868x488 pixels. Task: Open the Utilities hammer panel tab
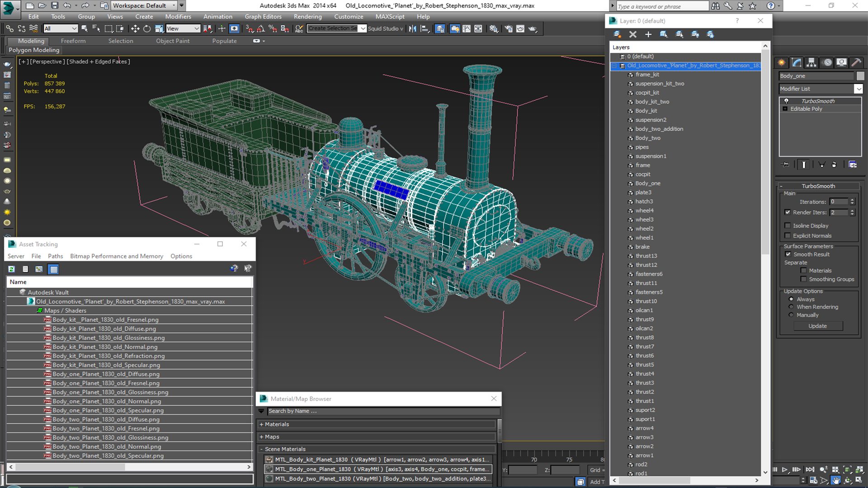(856, 62)
